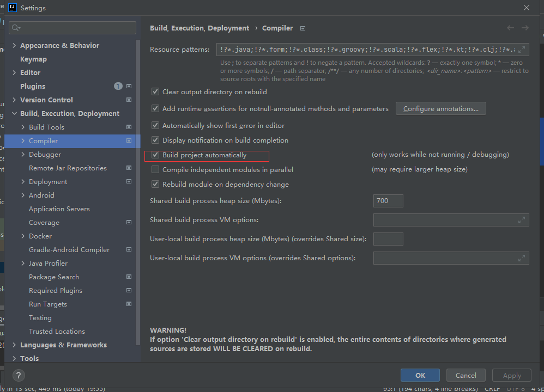
Task: Click User-local build process heap size field
Action: (x=388, y=239)
